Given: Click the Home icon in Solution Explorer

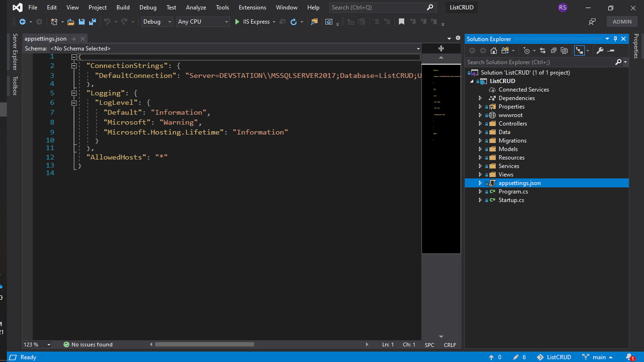Looking at the screenshot, I should [494, 51].
